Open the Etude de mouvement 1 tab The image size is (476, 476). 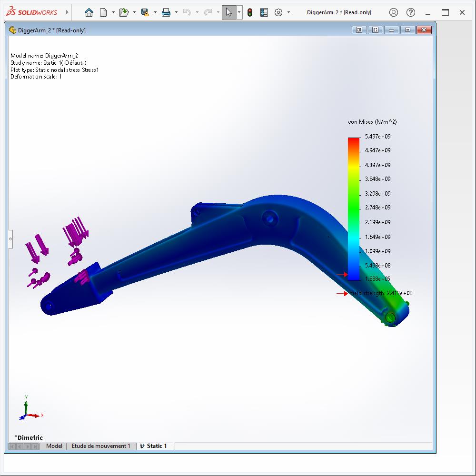tap(100, 446)
